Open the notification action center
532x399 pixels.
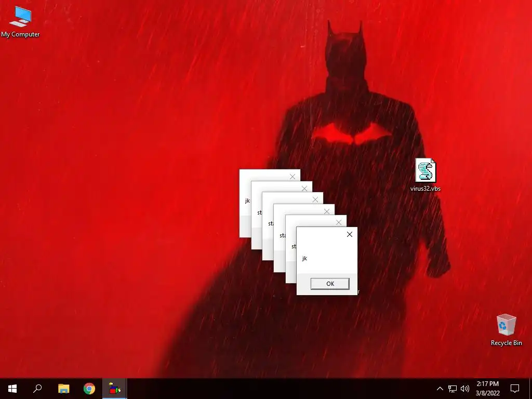pyautogui.click(x=515, y=389)
